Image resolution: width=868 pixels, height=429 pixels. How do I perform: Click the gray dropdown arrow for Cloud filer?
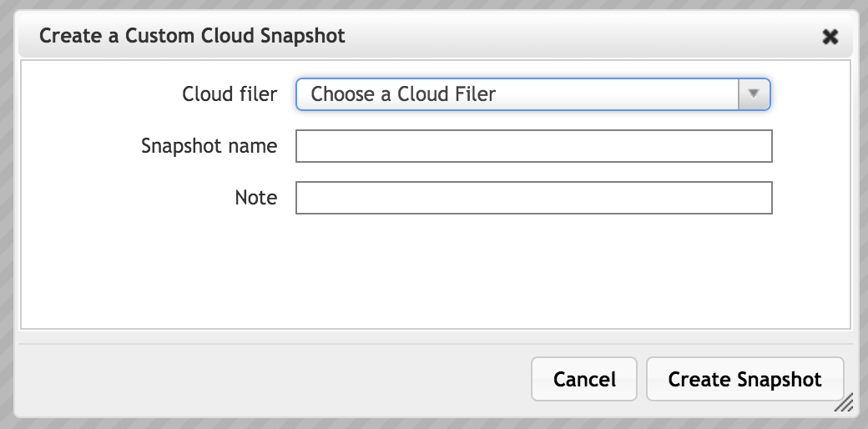click(x=754, y=94)
